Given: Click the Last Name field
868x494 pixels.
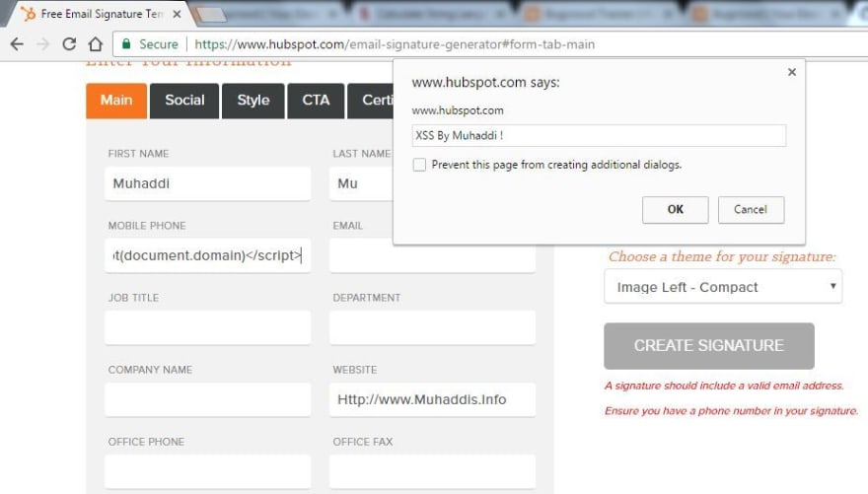Looking at the screenshot, I should (x=361, y=183).
